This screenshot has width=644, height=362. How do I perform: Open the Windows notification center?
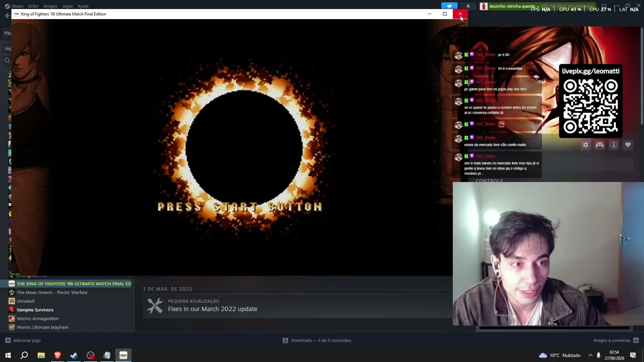pyautogui.click(x=633, y=355)
